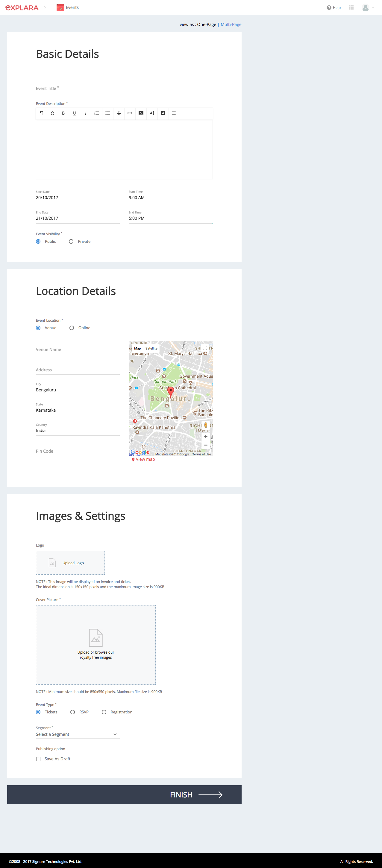Open the user profile avatar
The image size is (382, 868).
pos(365,7)
